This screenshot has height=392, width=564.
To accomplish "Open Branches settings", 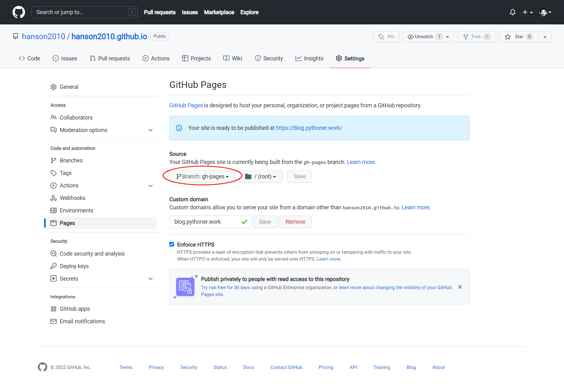I will pyautogui.click(x=102, y=160).
